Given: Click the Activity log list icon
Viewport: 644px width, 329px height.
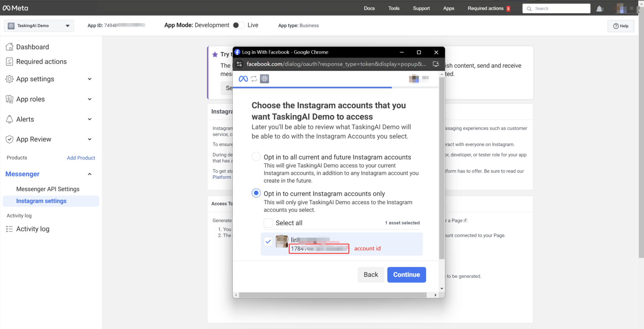Looking at the screenshot, I should [x=9, y=229].
